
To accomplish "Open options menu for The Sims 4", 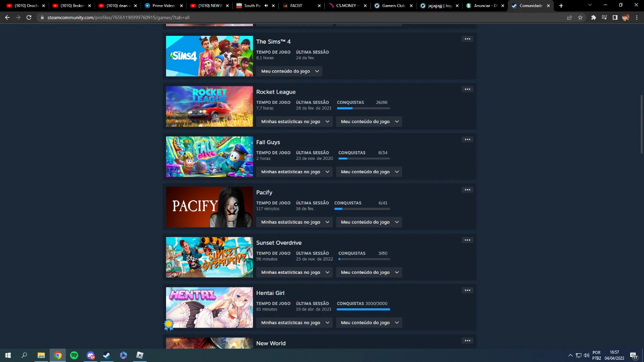I will [467, 39].
